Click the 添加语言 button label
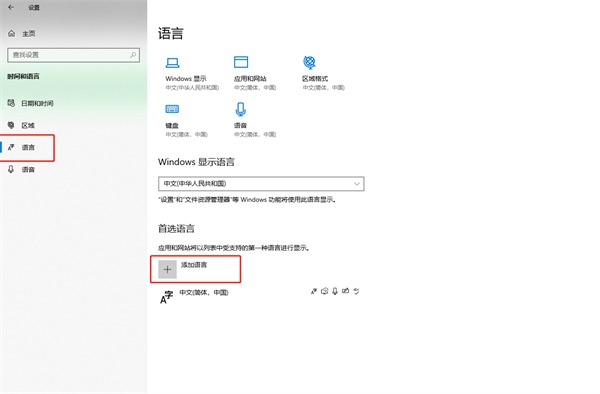The width and height of the screenshot is (600, 394). pos(194,265)
